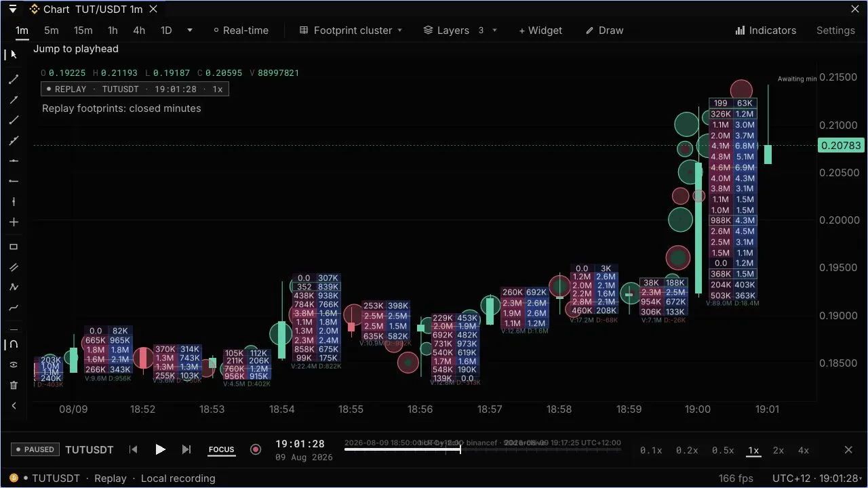
Task: Add a Widget
Action: pyautogui.click(x=540, y=30)
